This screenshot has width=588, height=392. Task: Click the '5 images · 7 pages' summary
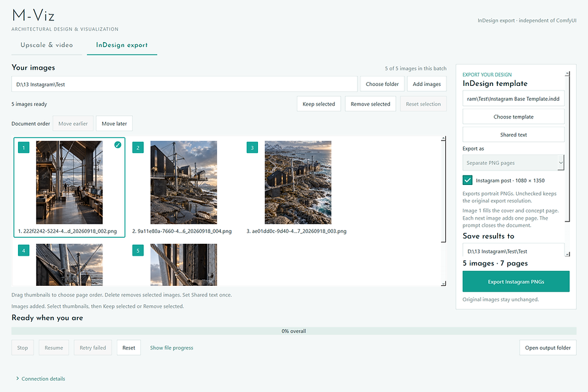(x=495, y=264)
